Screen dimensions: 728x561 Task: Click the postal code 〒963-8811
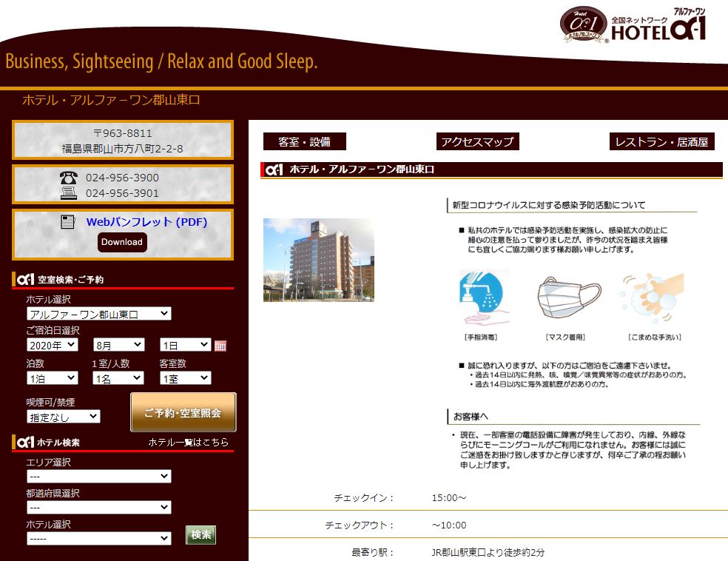pos(123,133)
